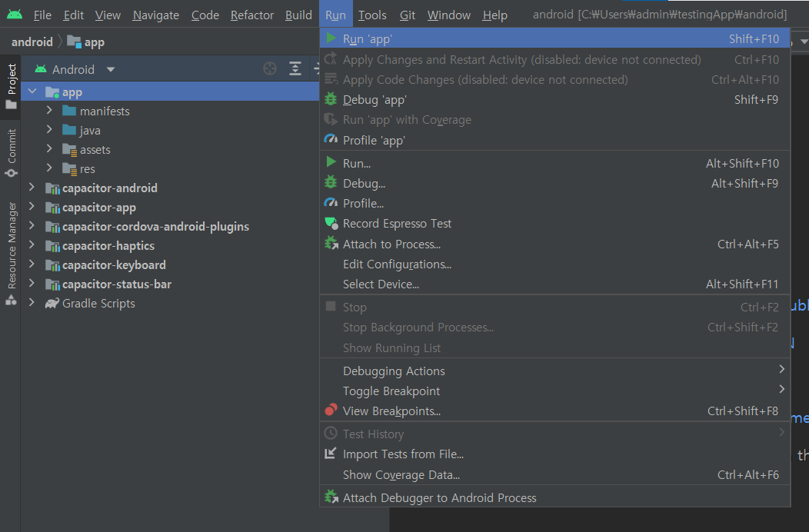Open the Build menu

coord(298,15)
